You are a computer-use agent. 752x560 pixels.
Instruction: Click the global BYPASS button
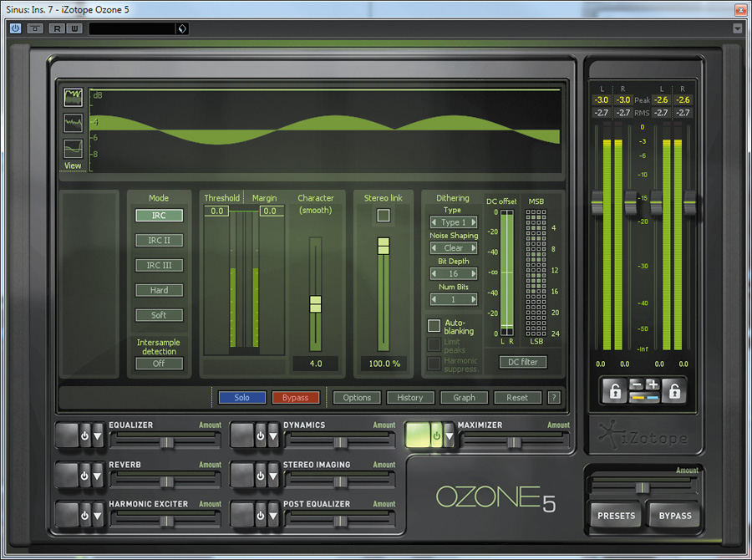click(x=675, y=516)
